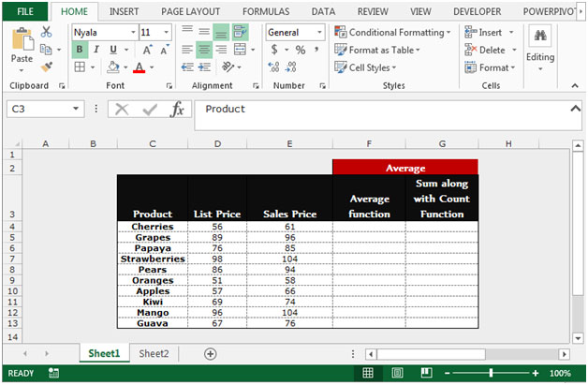Viewport: 588px width, 385px height.
Task: Zoom in with the plus button
Action: (536, 373)
